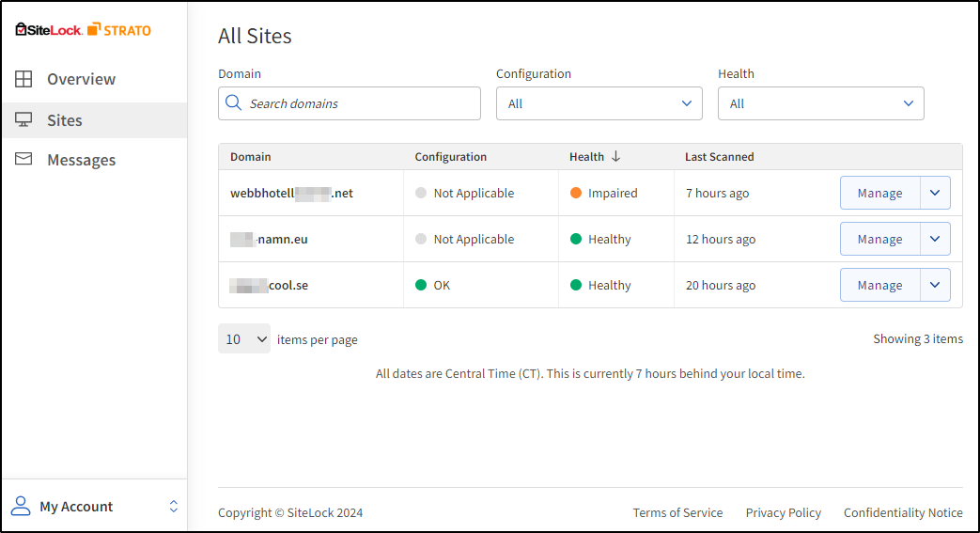Viewport: 980px width, 533px height.
Task: Focus the Search domains field
Action: pyautogui.click(x=350, y=103)
